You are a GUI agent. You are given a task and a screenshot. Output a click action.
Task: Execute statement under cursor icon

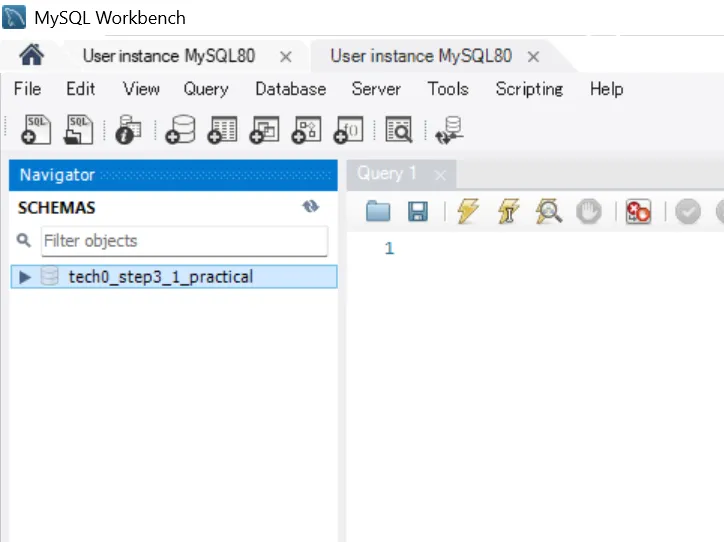pos(508,211)
